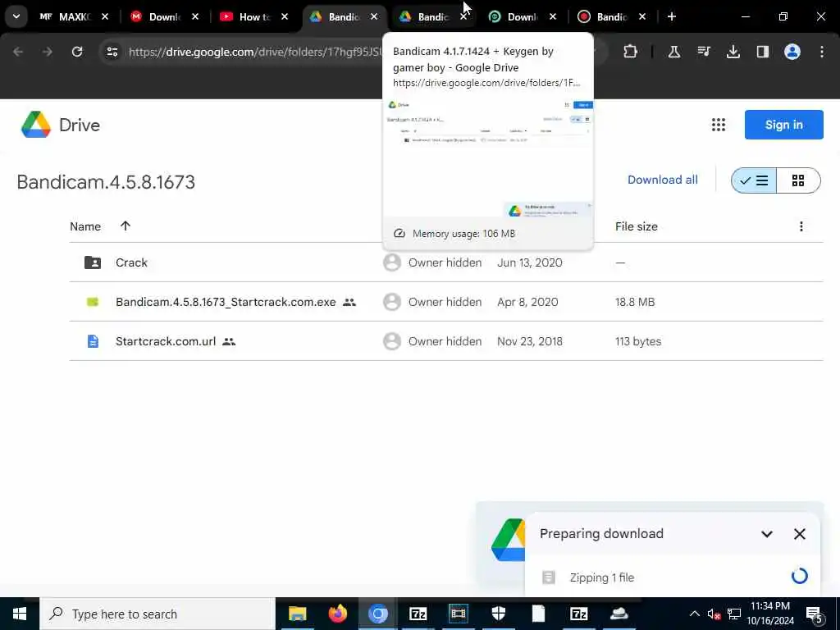Open Chrome three-dot menu
Screen dimensions: 840x630
822,52
